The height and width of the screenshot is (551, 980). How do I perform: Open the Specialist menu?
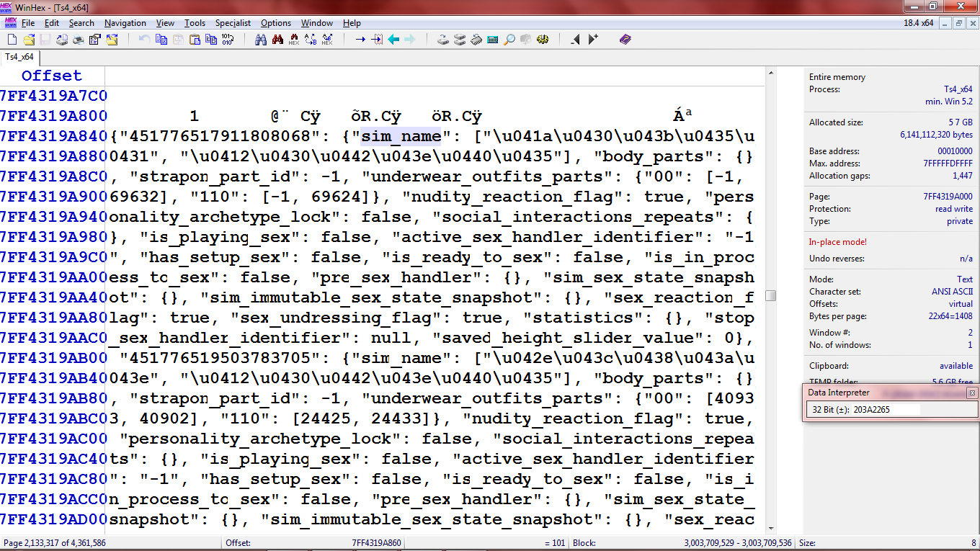pos(233,23)
